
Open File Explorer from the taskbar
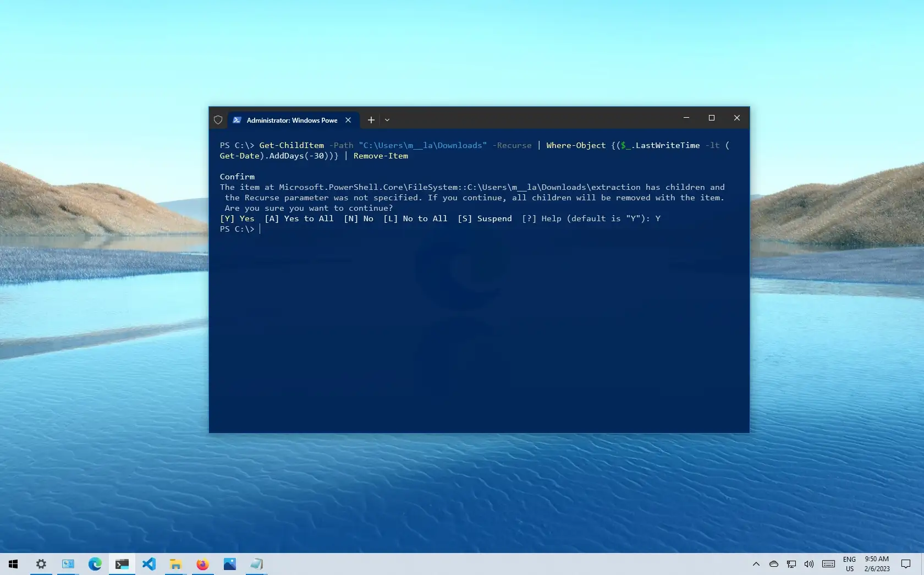[175, 564]
